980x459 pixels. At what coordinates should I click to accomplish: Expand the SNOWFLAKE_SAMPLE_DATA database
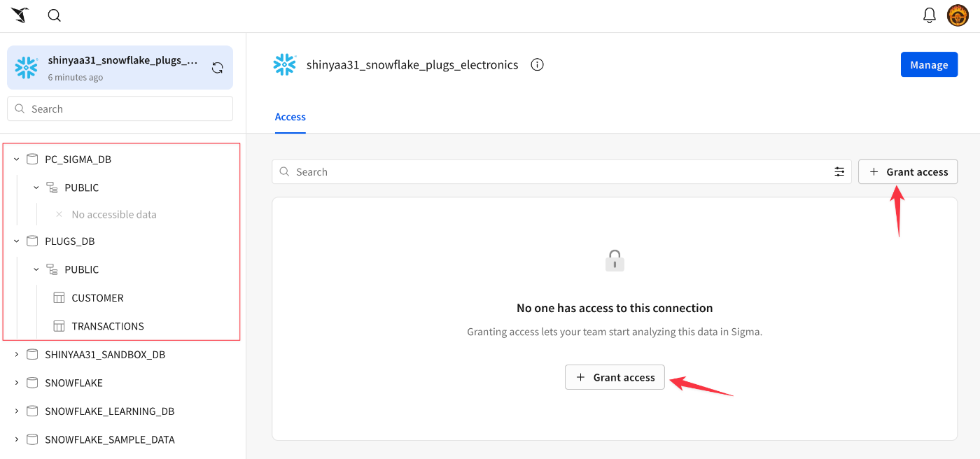click(17, 440)
